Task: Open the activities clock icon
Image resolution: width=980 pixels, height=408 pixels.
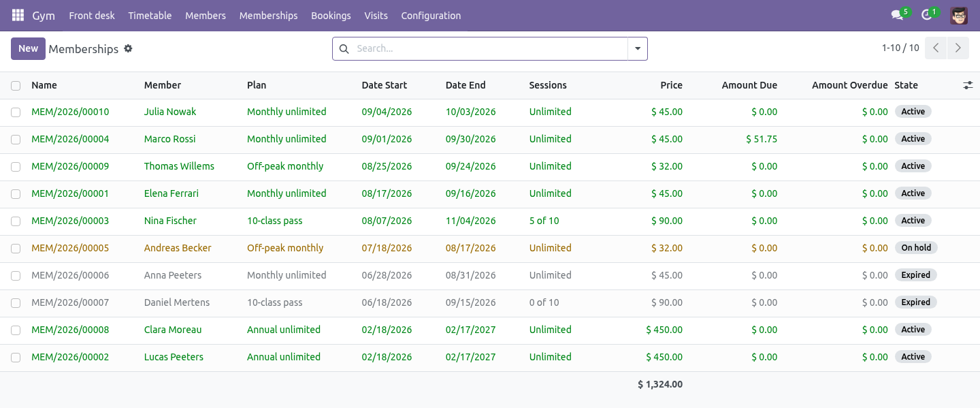Action: pos(926,15)
